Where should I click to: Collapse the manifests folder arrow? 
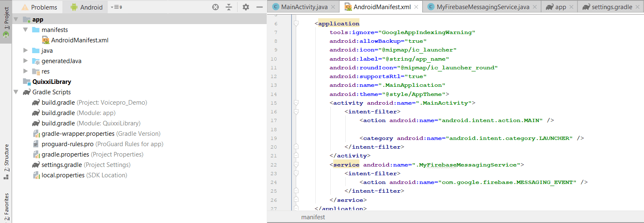tap(26, 30)
